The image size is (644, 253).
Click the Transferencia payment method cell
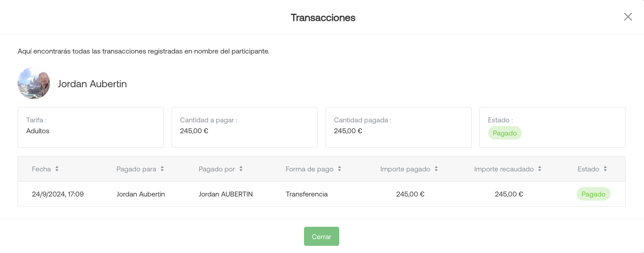pos(307,194)
